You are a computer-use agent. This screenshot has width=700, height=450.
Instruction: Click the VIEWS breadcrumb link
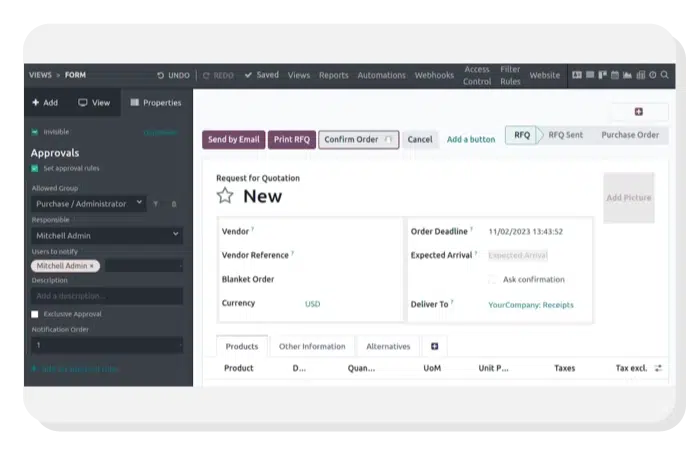(40, 75)
